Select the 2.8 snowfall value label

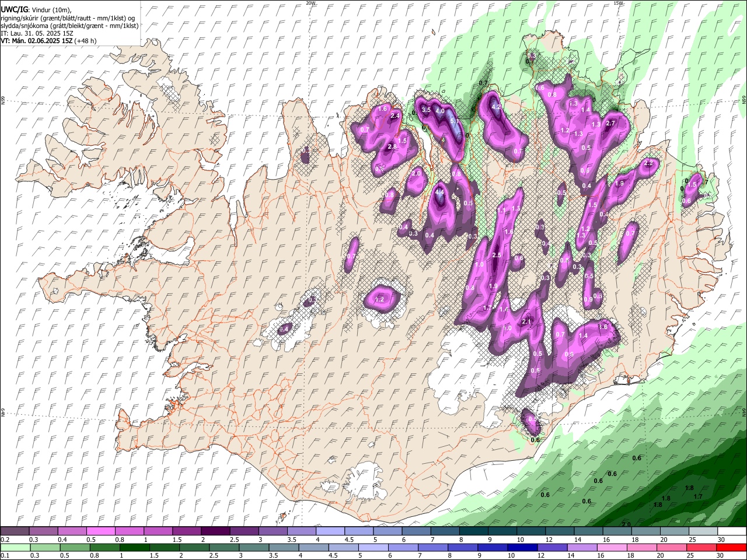pos(392,146)
